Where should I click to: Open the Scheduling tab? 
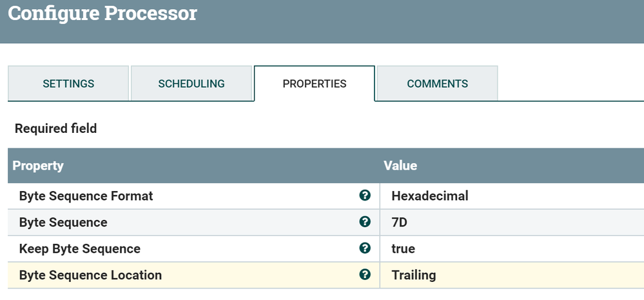(x=191, y=84)
